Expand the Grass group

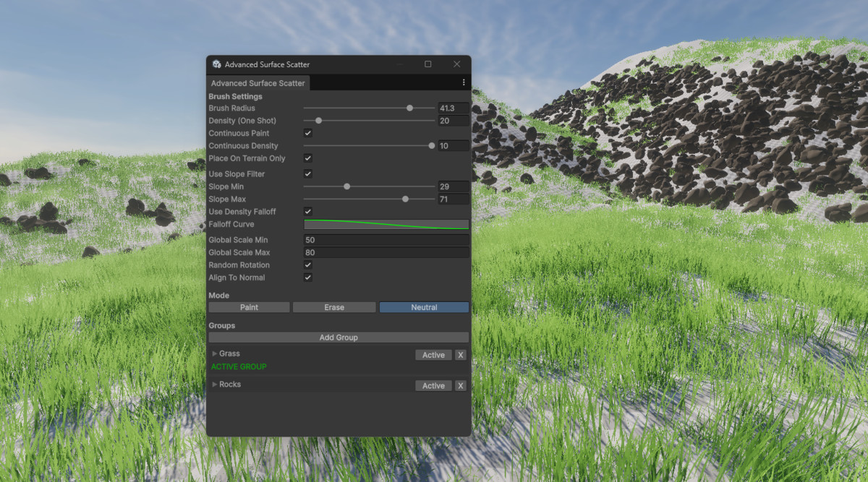click(x=213, y=353)
